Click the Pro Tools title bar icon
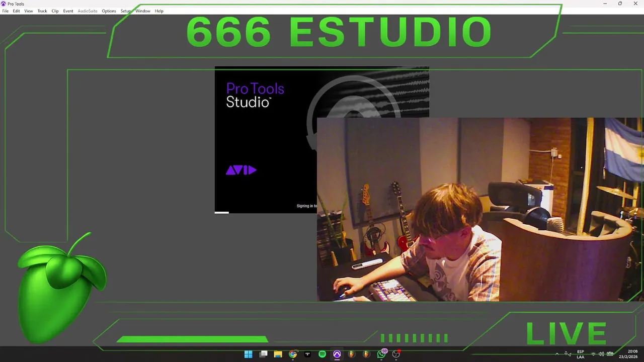 [4, 4]
